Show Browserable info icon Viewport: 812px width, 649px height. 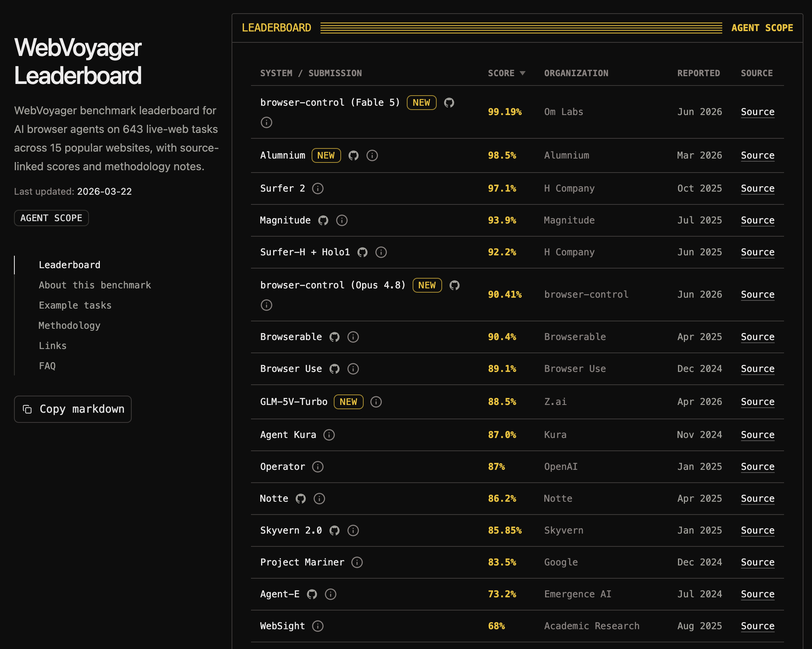tap(353, 337)
